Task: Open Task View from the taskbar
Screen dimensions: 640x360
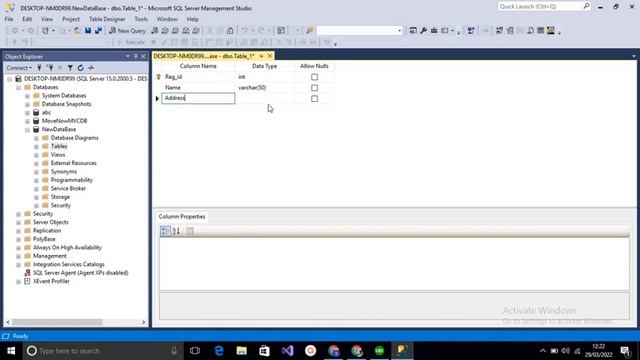Action: pos(195,351)
